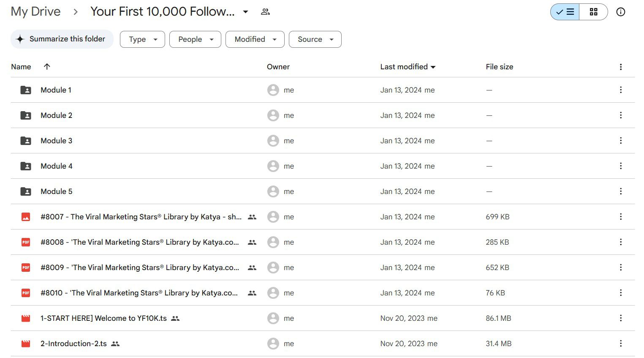Click the shared icon next to 2-Introduction-2.ts
The image size is (644, 358).
[x=115, y=344]
